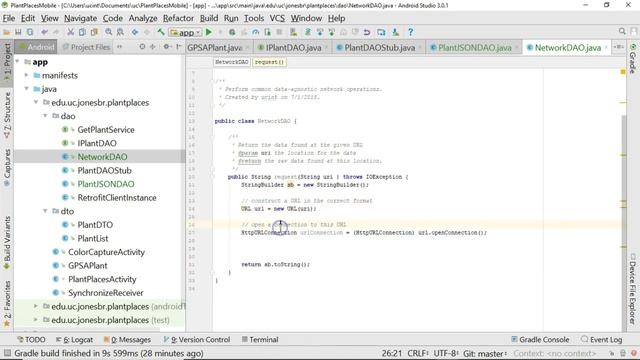Click the profiler gauge icon in the toolbar
The height and width of the screenshot is (360, 640).
[x=256, y=32]
